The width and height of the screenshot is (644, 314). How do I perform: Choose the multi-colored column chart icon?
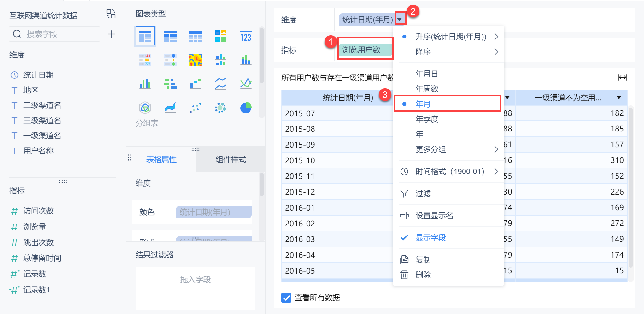coord(145,84)
